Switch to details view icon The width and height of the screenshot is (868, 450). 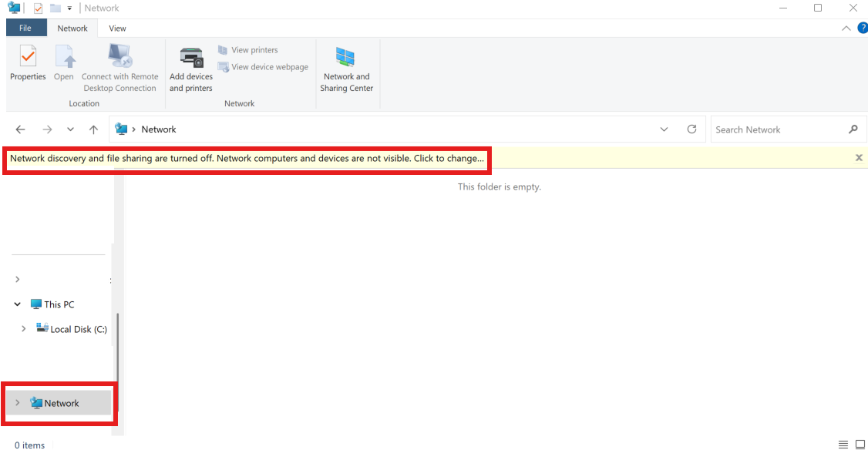pos(843,445)
